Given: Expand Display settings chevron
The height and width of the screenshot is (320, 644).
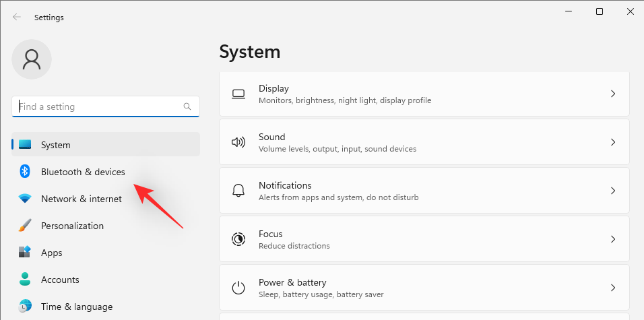Looking at the screenshot, I should pyautogui.click(x=613, y=94).
